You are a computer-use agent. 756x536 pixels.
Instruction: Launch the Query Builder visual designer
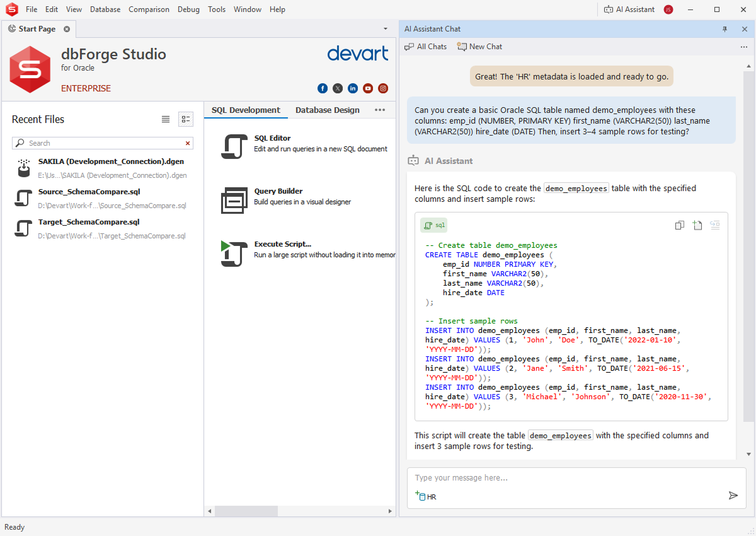[278, 191]
